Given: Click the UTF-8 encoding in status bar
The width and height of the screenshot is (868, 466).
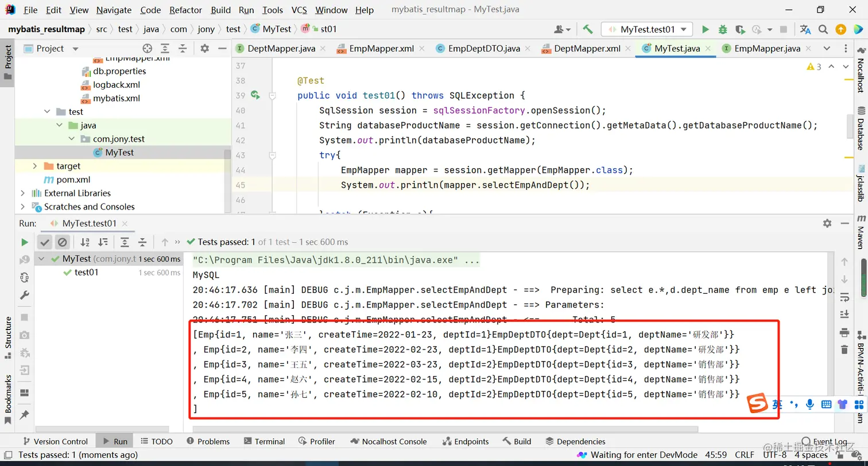Looking at the screenshot, I should [x=775, y=455].
